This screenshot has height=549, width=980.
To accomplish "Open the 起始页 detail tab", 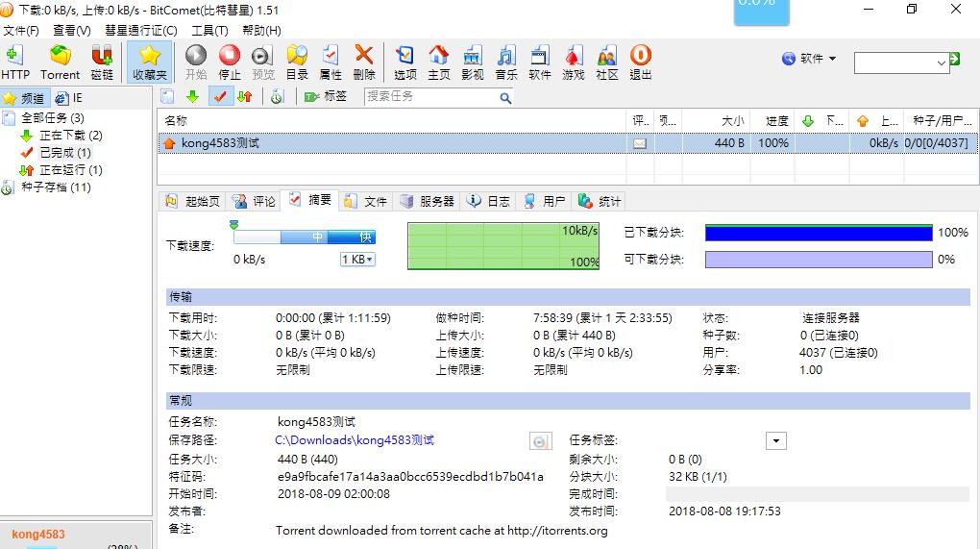I will (x=192, y=201).
